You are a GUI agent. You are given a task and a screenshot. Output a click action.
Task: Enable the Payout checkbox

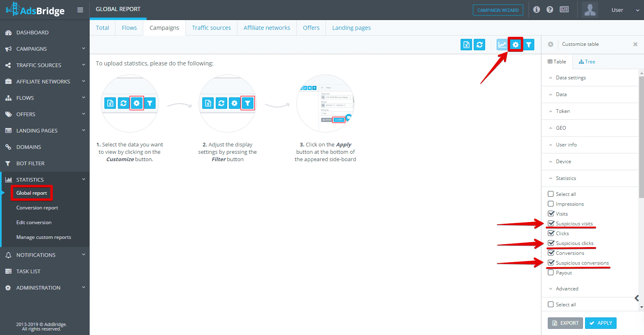point(551,272)
